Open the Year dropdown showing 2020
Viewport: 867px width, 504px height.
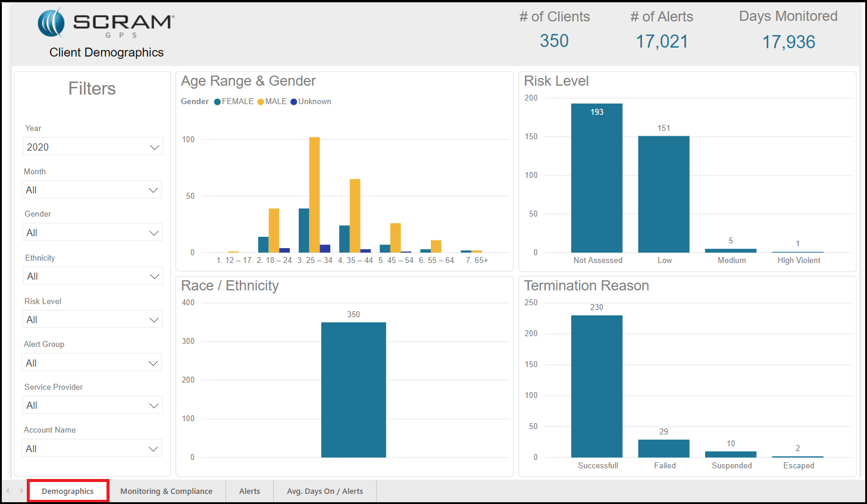(93, 147)
